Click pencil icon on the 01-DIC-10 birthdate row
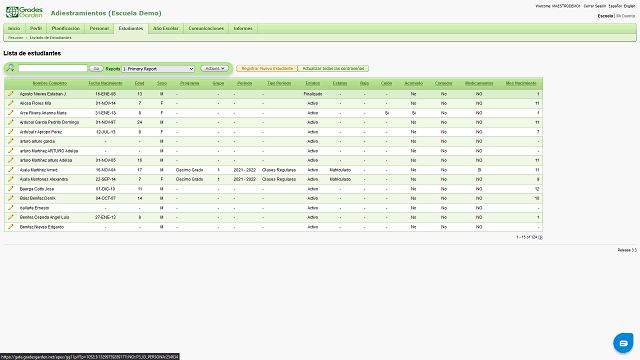 pos(11,189)
